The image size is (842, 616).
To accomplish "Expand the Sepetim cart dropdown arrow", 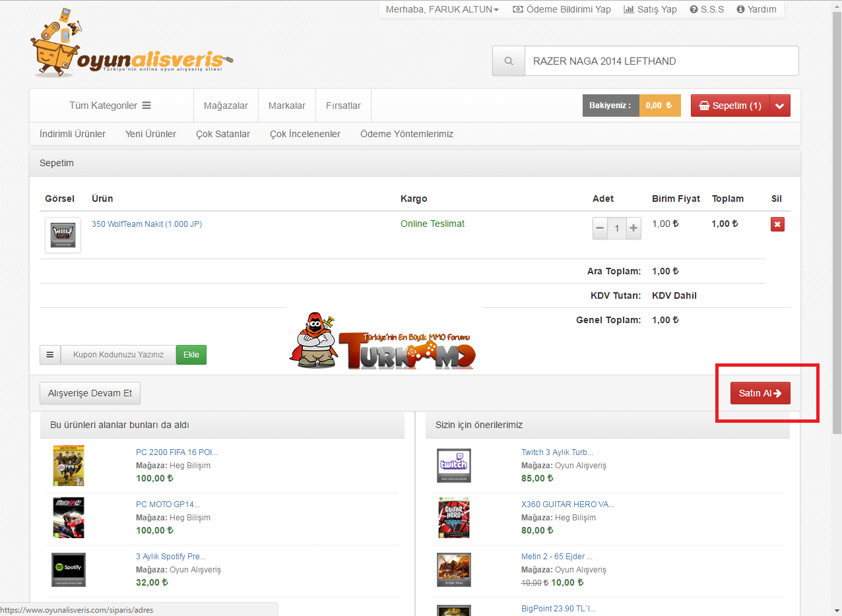I will [780, 106].
